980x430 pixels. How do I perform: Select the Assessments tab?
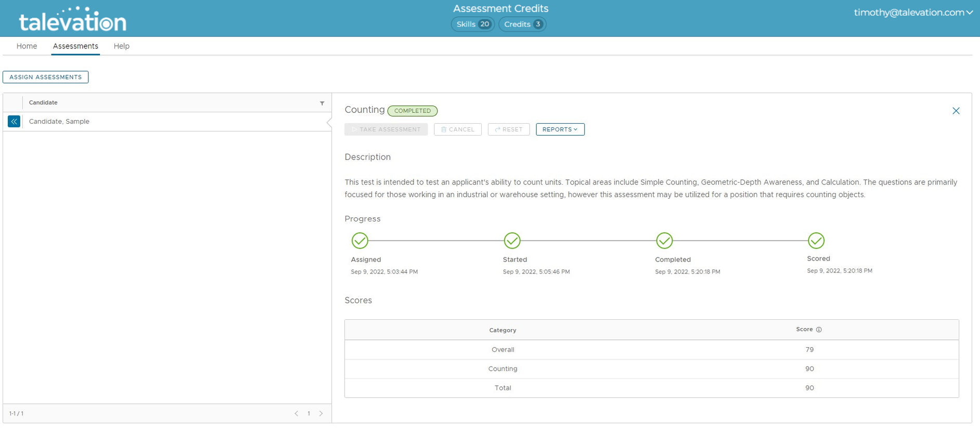(x=75, y=46)
